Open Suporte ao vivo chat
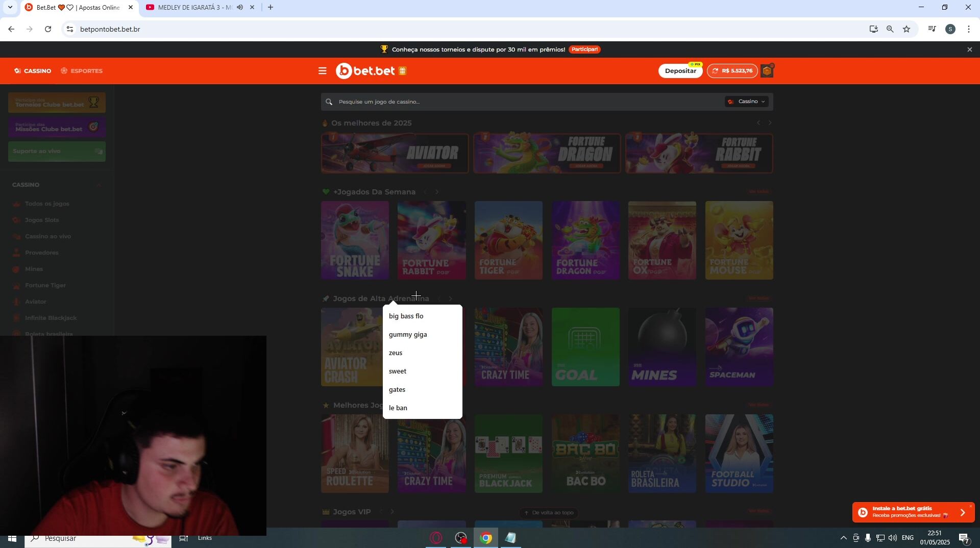 point(57,152)
